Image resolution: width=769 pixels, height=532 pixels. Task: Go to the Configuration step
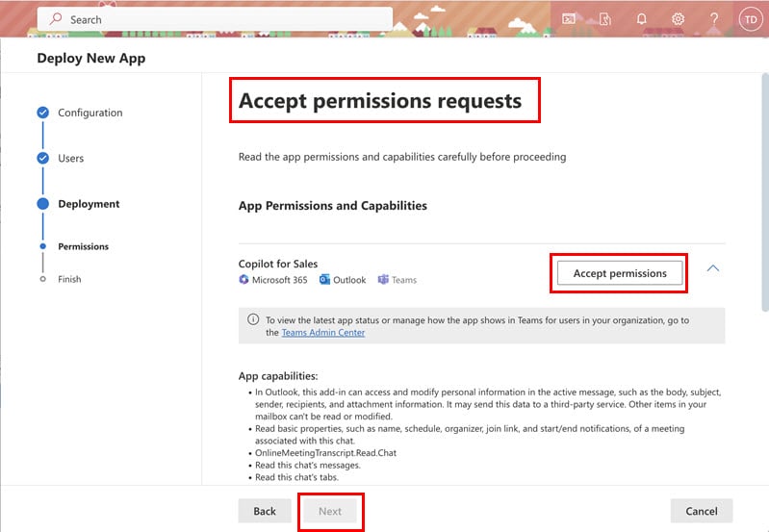[x=90, y=113]
